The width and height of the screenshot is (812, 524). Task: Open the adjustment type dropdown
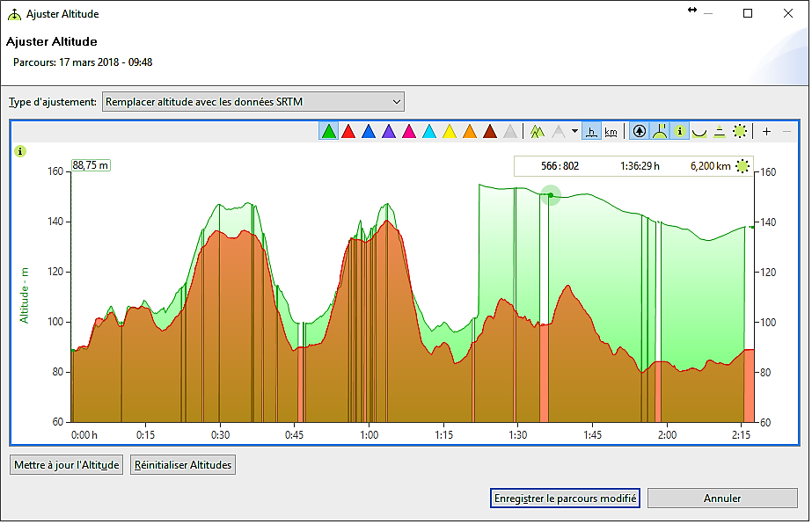pyautogui.click(x=253, y=102)
